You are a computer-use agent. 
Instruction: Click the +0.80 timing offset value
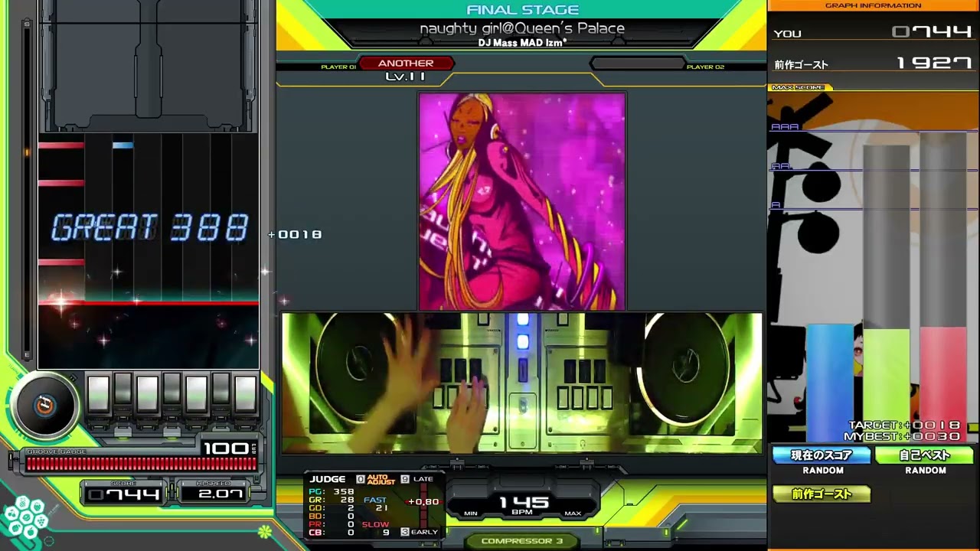click(x=423, y=502)
